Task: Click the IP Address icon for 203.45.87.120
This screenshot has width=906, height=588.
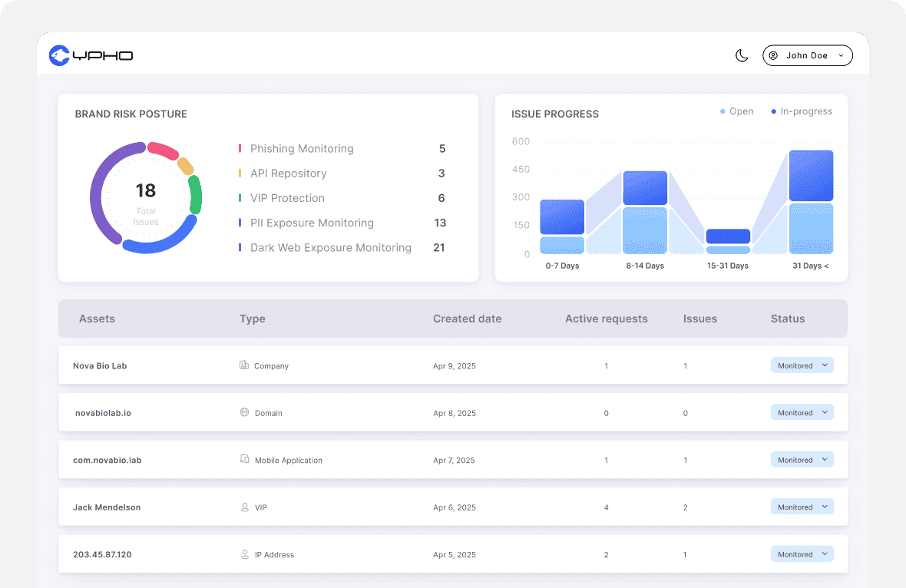Action: [x=243, y=554]
